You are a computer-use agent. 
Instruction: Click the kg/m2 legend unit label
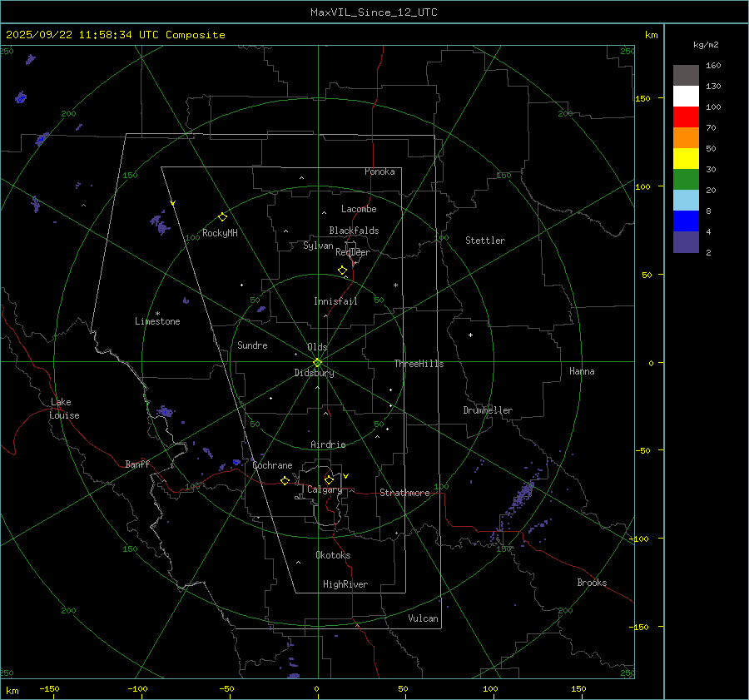pos(707,44)
